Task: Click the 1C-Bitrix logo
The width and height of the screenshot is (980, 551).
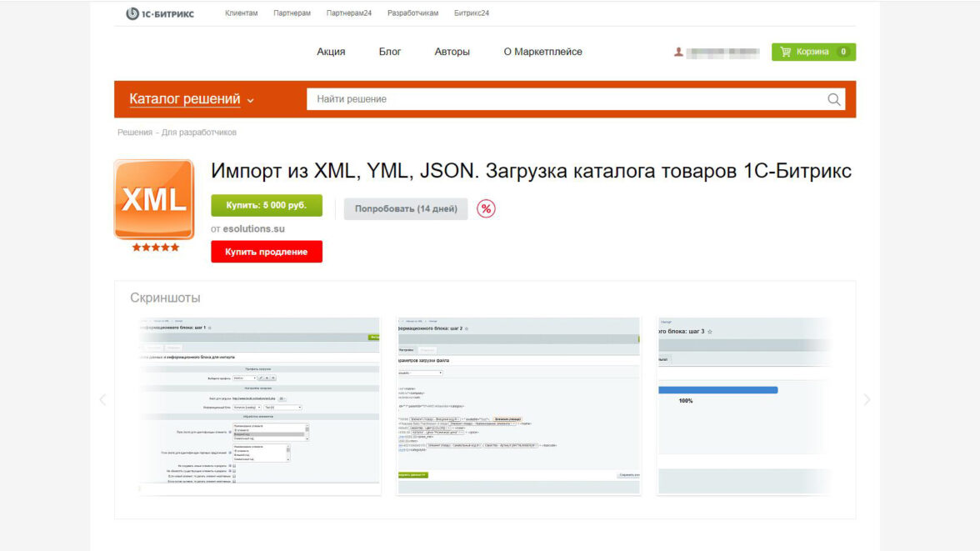Action: click(160, 13)
